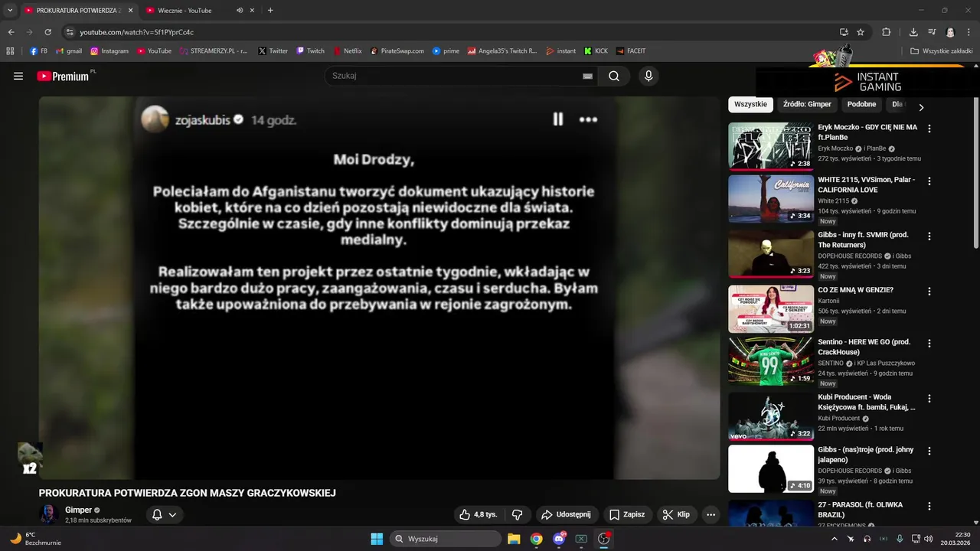Open notification bell dropdown for Gimper
Image resolution: width=980 pixels, height=551 pixels.
(x=164, y=514)
